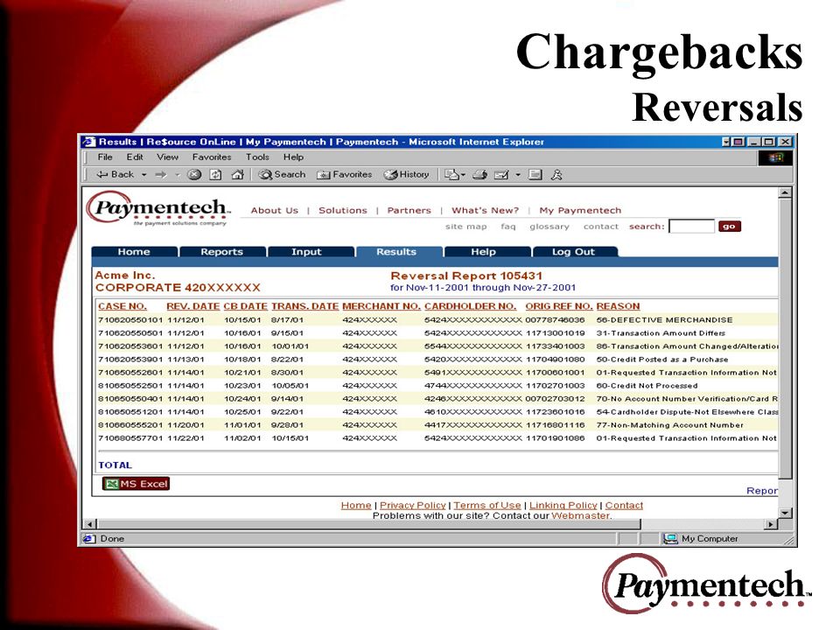Click the Discuss toolbar icon
This screenshot has height=630, width=840.
coord(535,175)
